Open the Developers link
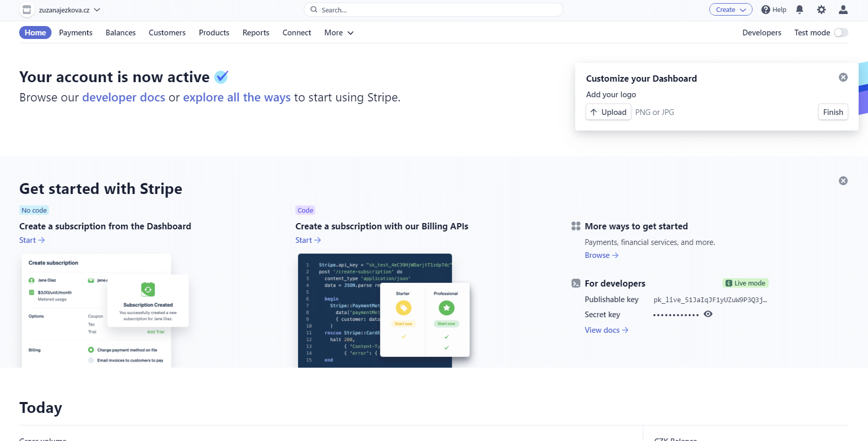 pos(761,33)
